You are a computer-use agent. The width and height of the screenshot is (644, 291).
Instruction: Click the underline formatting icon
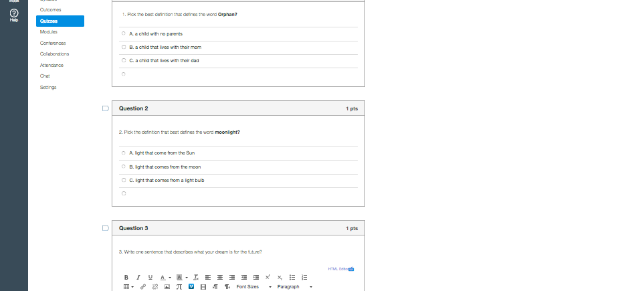click(x=150, y=277)
